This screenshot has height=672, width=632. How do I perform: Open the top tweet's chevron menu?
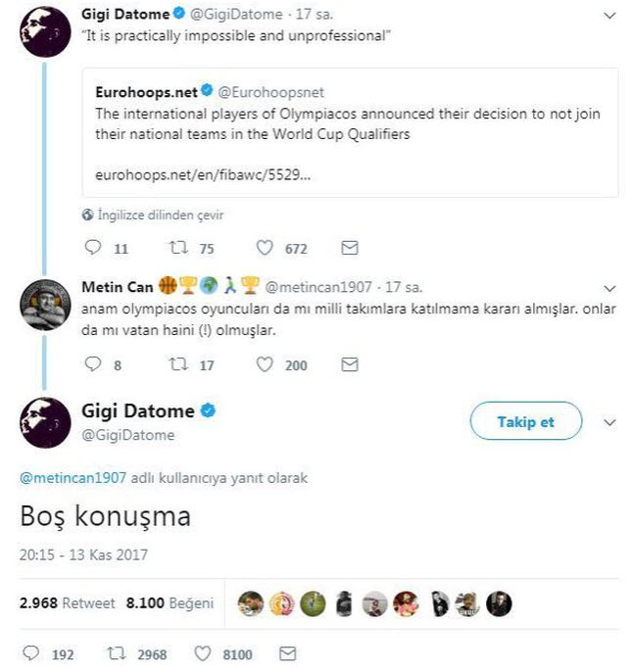click(x=609, y=17)
